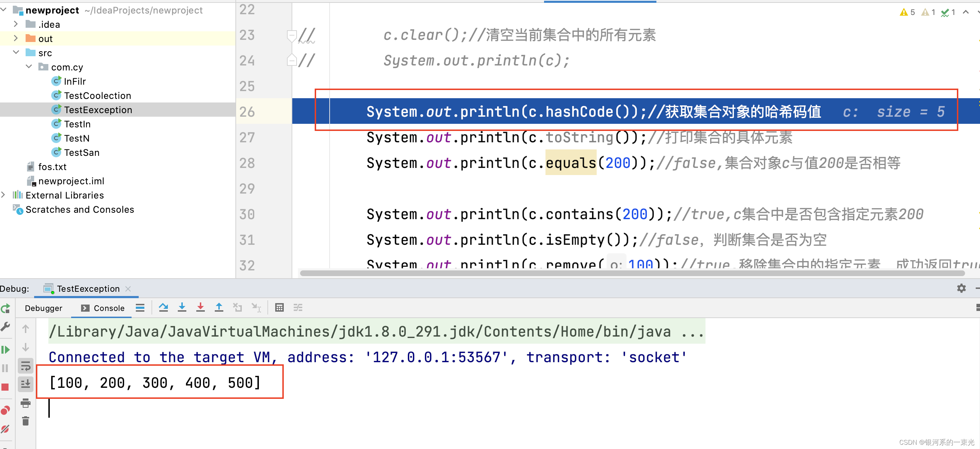
Task: Close TestEexception debug tab
Action: [128, 289]
